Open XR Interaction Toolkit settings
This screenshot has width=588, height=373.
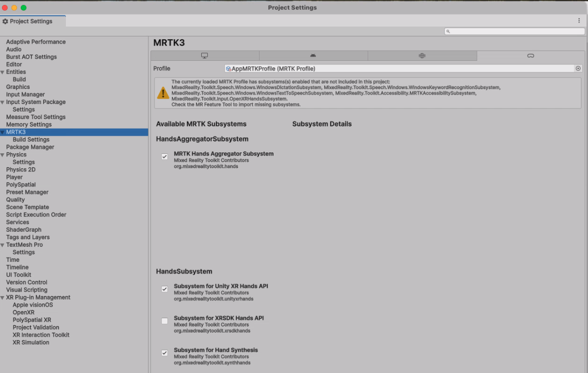(x=41, y=335)
